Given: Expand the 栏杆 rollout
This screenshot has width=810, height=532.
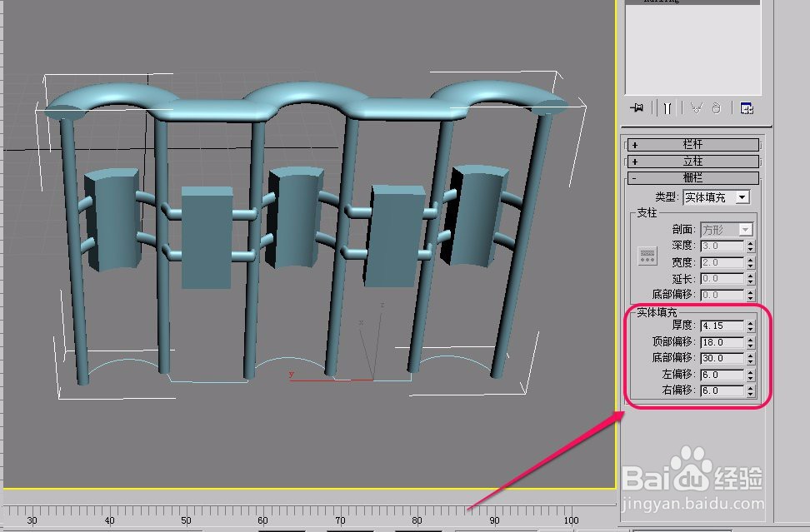Looking at the screenshot, I should (692, 145).
